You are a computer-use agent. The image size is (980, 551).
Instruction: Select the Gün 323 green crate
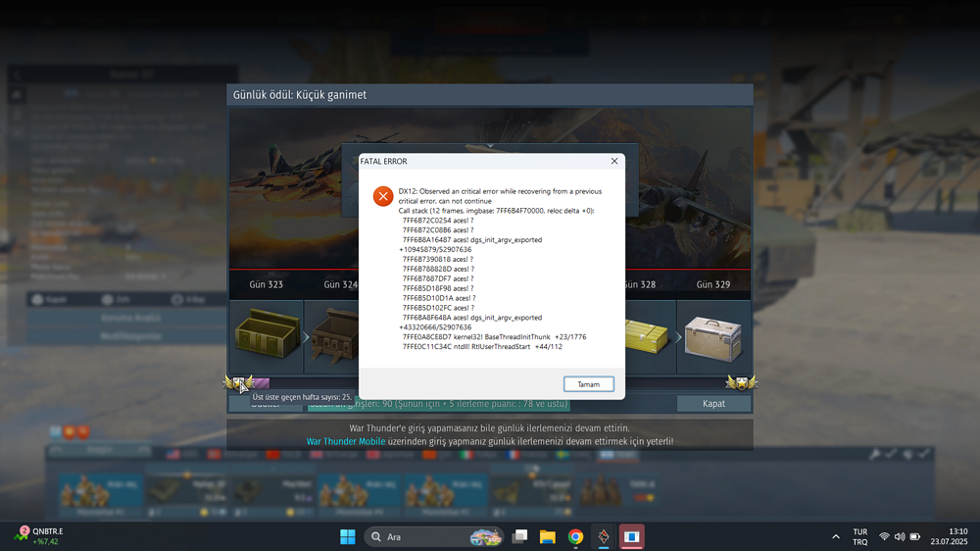point(267,334)
